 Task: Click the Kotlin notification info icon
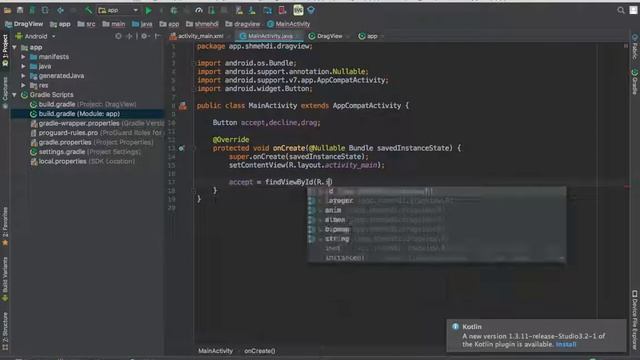[455, 327]
